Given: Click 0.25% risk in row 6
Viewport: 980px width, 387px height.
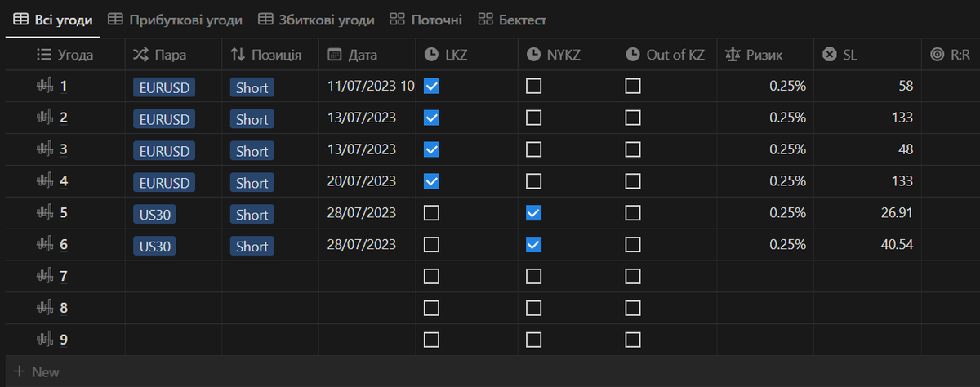Looking at the screenshot, I should [x=787, y=244].
